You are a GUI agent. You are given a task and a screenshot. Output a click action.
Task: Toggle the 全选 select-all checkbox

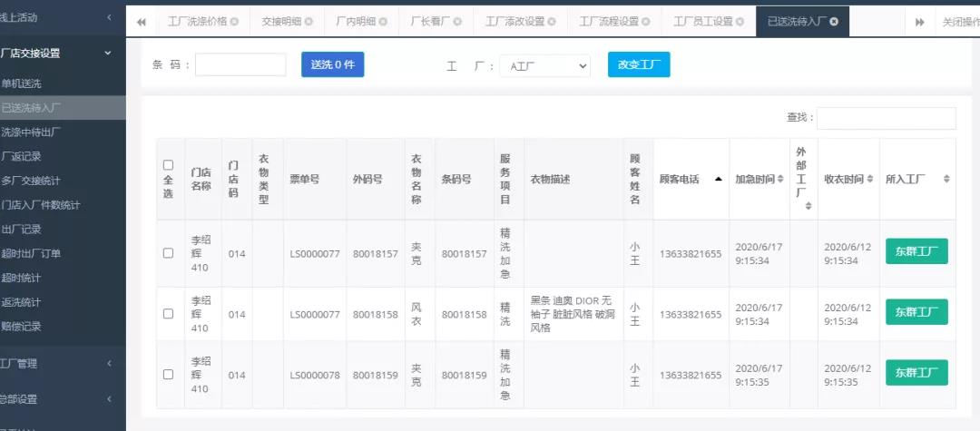(x=168, y=165)
